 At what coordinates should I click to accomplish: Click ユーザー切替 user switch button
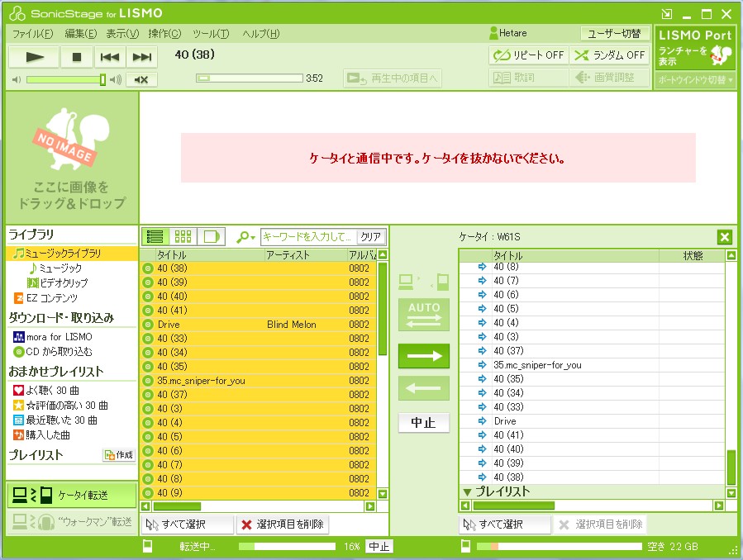click(614, 34)
